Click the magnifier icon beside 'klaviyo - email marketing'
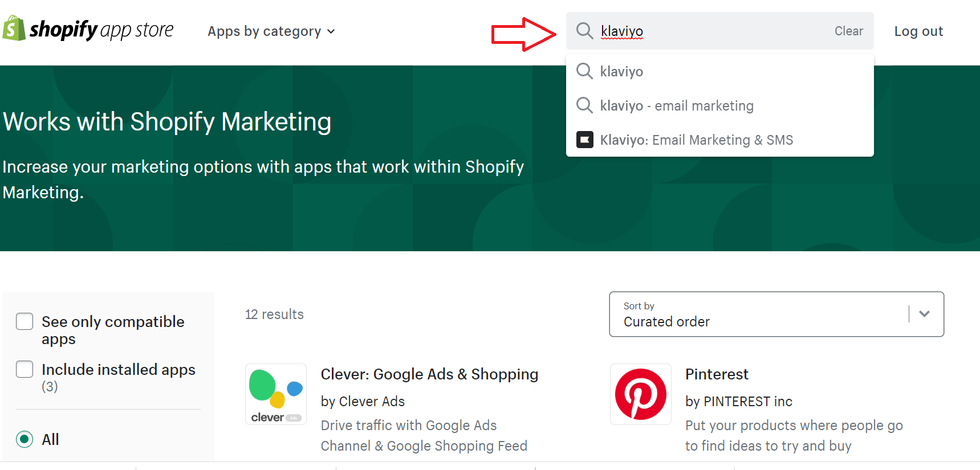The width and height of the screenshot is (980, 470). point(584,105)
